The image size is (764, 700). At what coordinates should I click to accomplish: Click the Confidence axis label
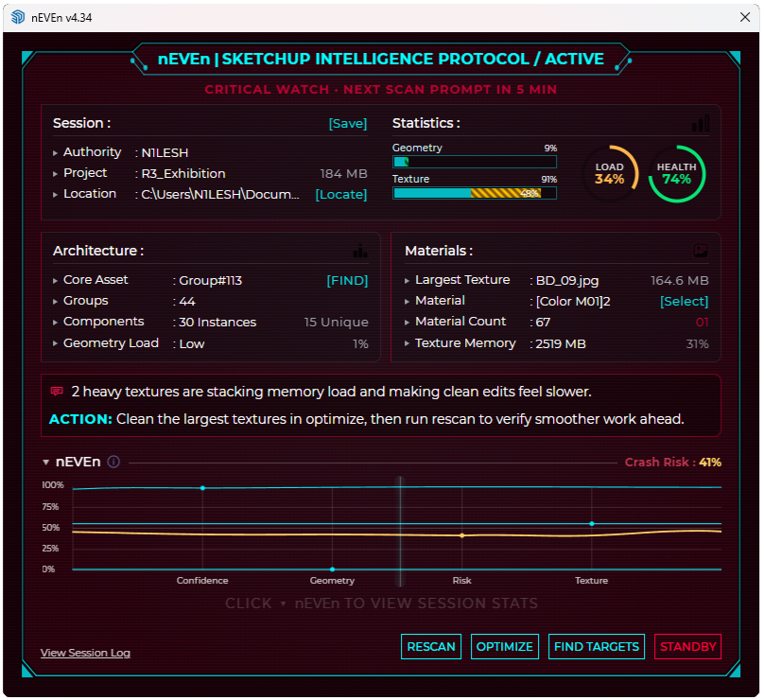(202, 581)
